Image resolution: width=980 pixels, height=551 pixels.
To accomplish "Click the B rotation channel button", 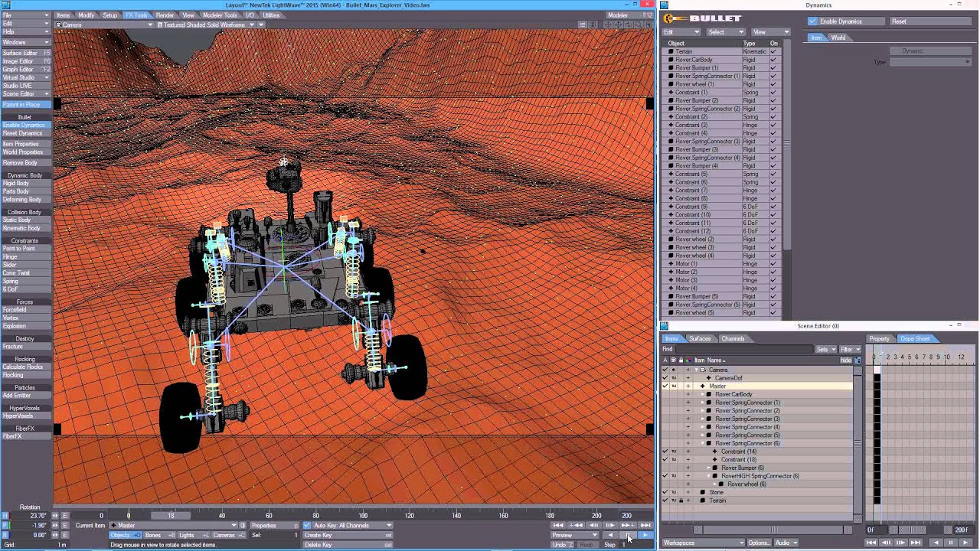I will tap(5, 535).
